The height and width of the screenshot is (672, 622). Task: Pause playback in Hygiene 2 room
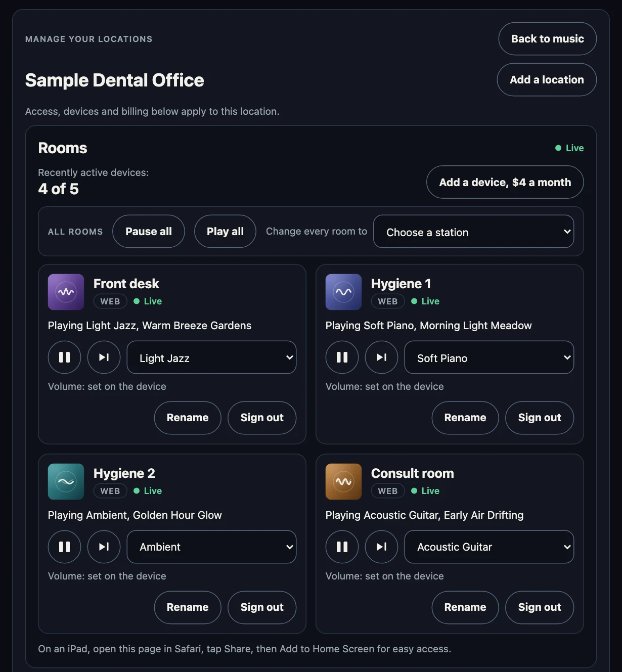coord(64,547)
